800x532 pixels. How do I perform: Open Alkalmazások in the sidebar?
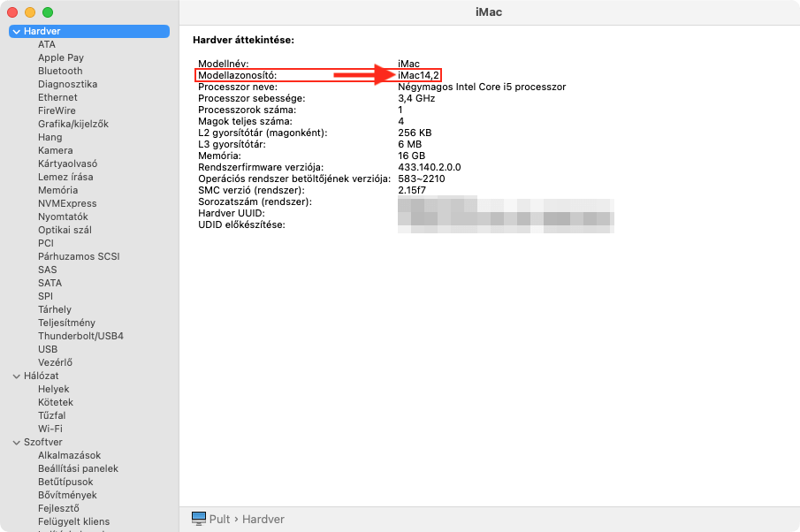(69, 455)
